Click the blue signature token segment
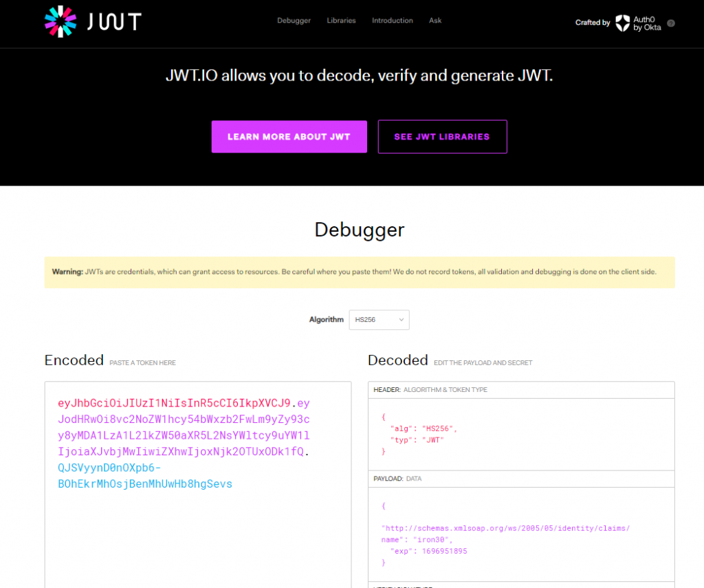Screen dimensions: 704x588 145,476
